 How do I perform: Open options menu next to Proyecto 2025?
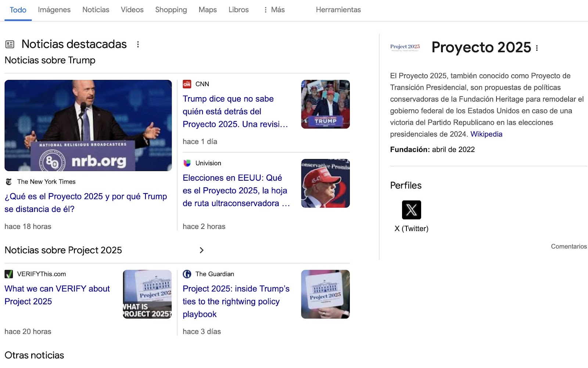tap(537, 48)
